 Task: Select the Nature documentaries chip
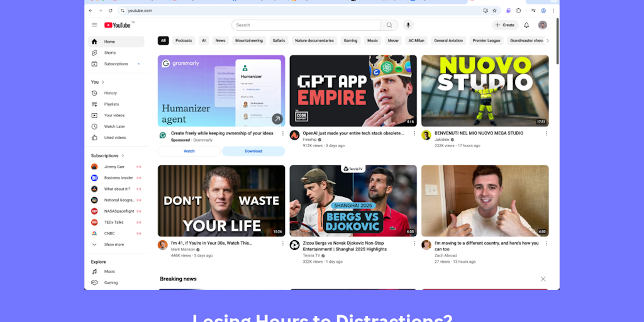click(x=314, y=41)
